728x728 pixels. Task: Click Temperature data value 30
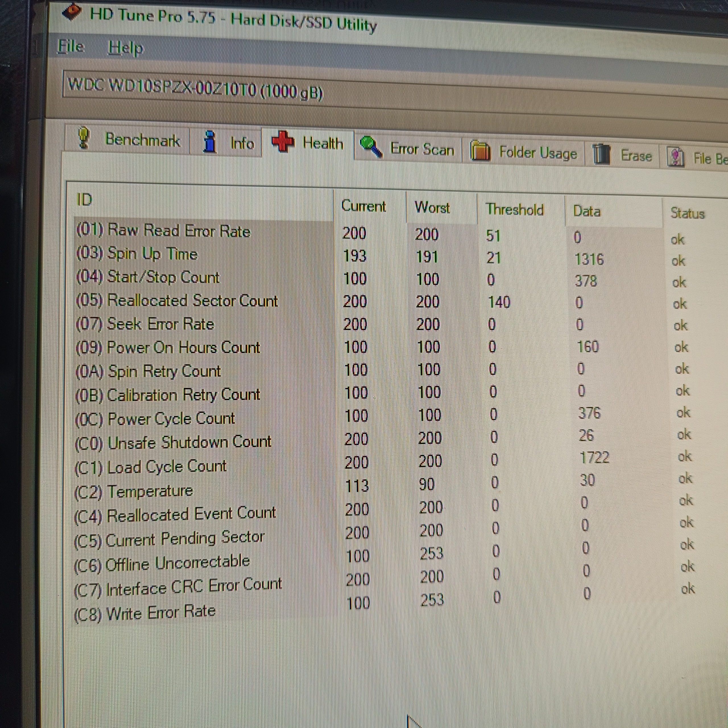[588, 480]
